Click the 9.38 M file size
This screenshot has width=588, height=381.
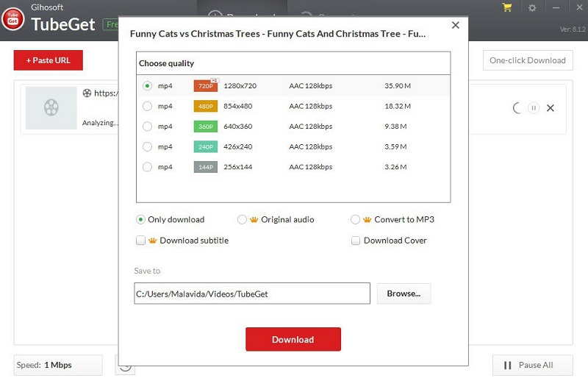click(x=395, y=127)
